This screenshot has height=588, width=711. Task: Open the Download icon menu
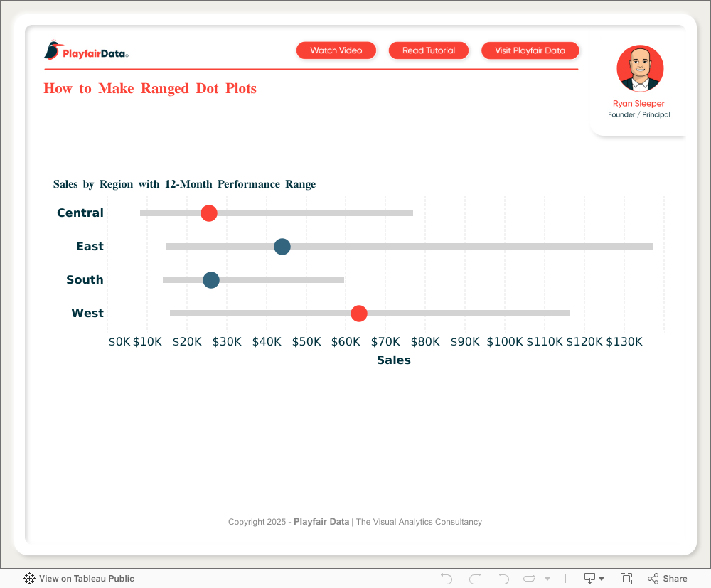click(x=589, y=579)
